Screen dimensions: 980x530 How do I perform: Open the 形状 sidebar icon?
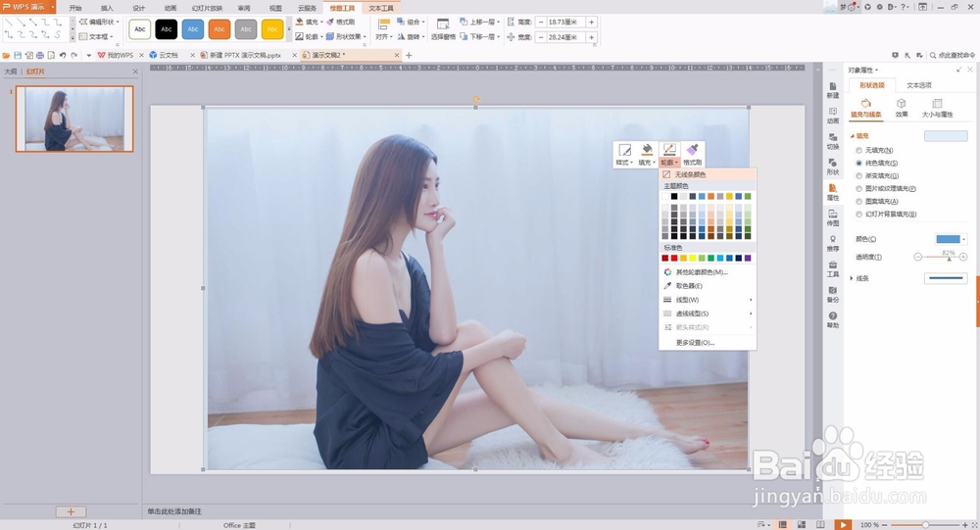click(x=832, y=167)
